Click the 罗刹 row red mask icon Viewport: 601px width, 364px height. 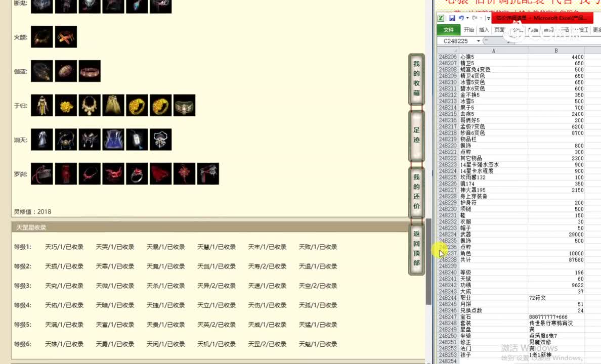click(x=113, y=173)
